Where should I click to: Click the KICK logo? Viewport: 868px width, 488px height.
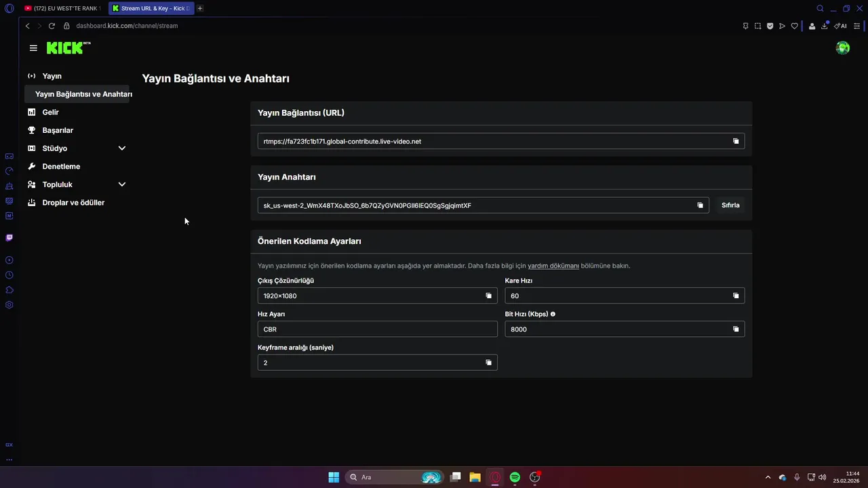68,47
